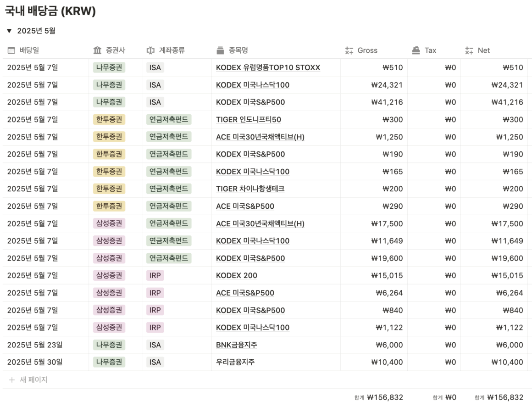Viewport: 532px width, 407px height.
Task: Open ACE 미국S&P500 in IRP row
Action: 245,293
